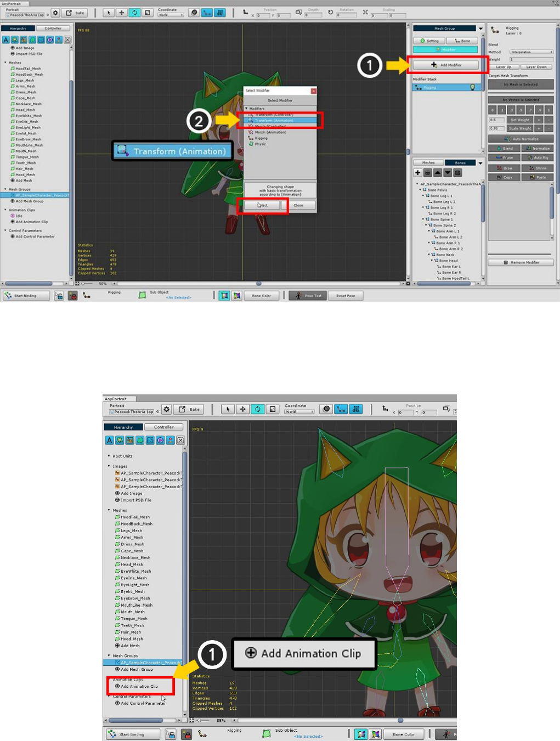Screen dimensions: 560x741
Task: Click the Auto Normalize button
Action: (x=521, y=139)
